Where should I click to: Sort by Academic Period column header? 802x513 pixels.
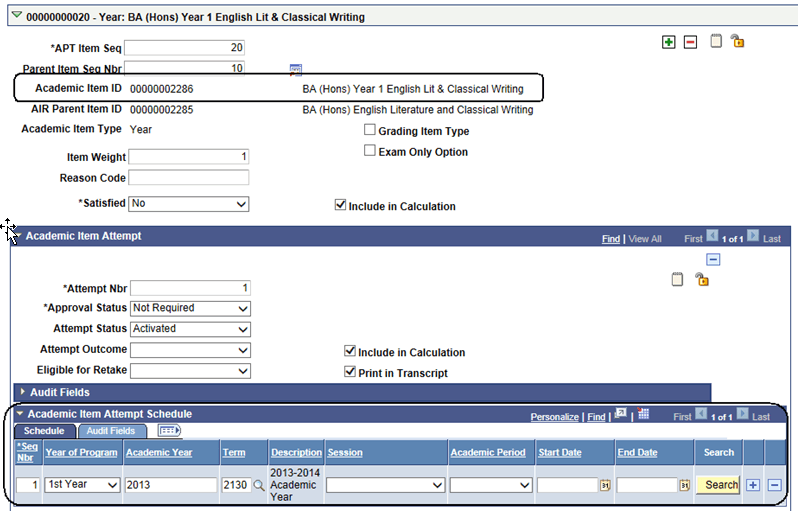pos(488,453)
